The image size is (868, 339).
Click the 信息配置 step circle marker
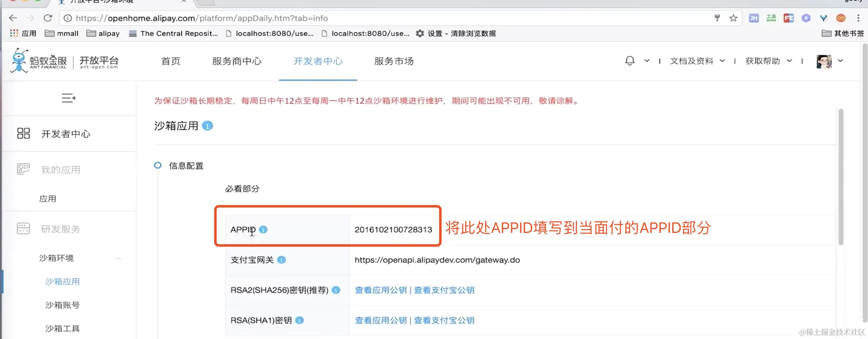[158, 165]
